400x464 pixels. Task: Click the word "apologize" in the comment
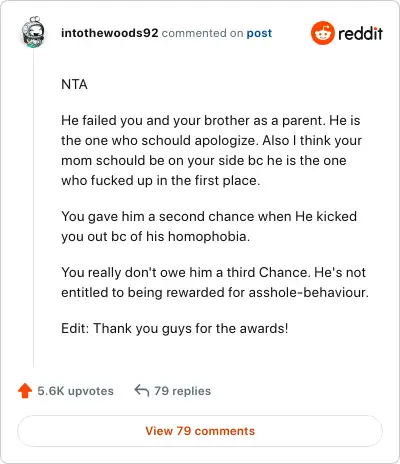[x=226, y=141]
